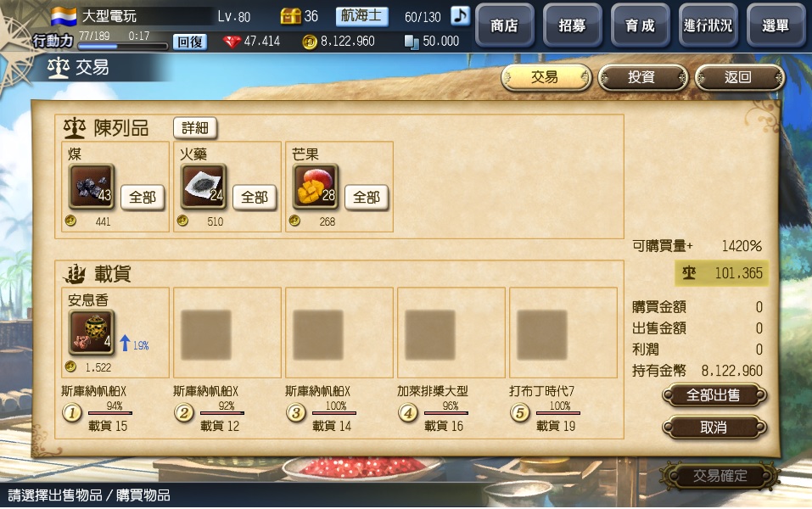Screen dimensions: 812x509
Task: Select ship number 5 circle
Action: (x=519, y=412)
